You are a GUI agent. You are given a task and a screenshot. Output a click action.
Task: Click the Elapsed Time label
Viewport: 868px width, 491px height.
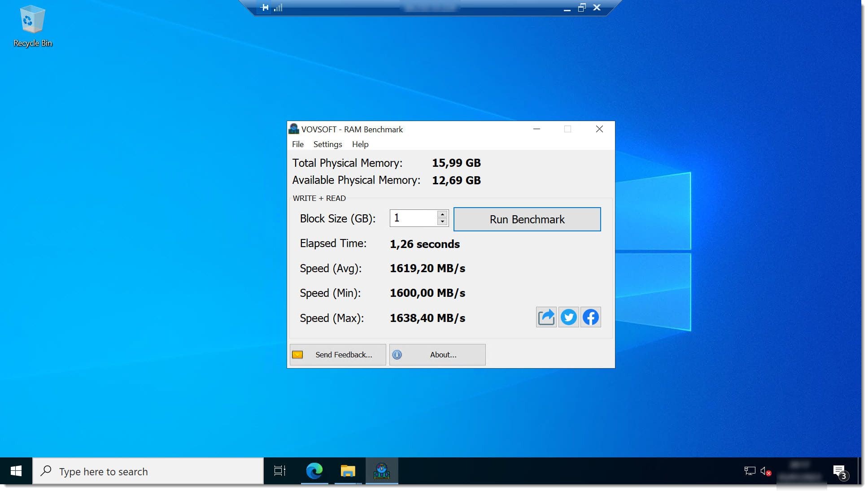[333, 243]
